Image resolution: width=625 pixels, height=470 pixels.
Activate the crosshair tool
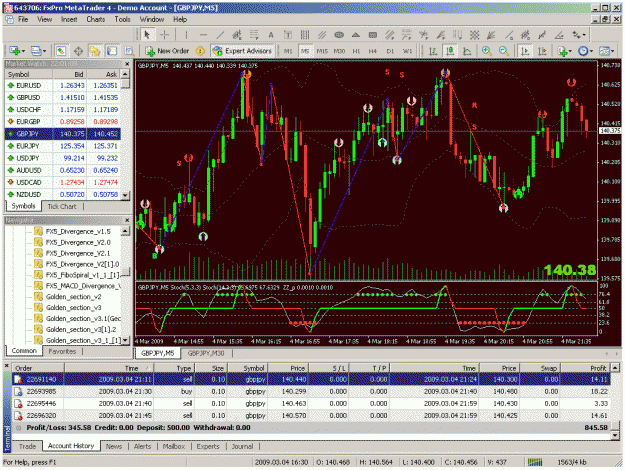[164, 35]
